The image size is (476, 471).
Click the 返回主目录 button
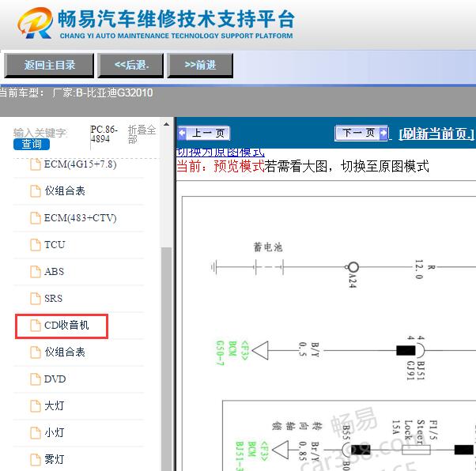[49, 66]
